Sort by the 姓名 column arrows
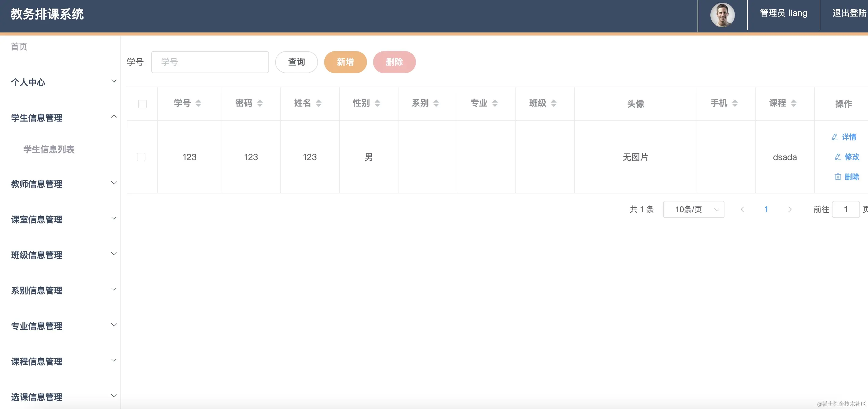The width and height of the screenshot is (868, 409). (318, 103)
